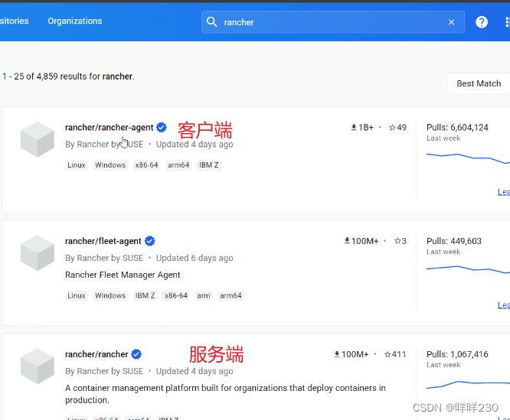The height and width of the screenshot is (420, 510).
Task: Click the pulls chart for rancher/rancher
Action: click(x=468, y=385)
